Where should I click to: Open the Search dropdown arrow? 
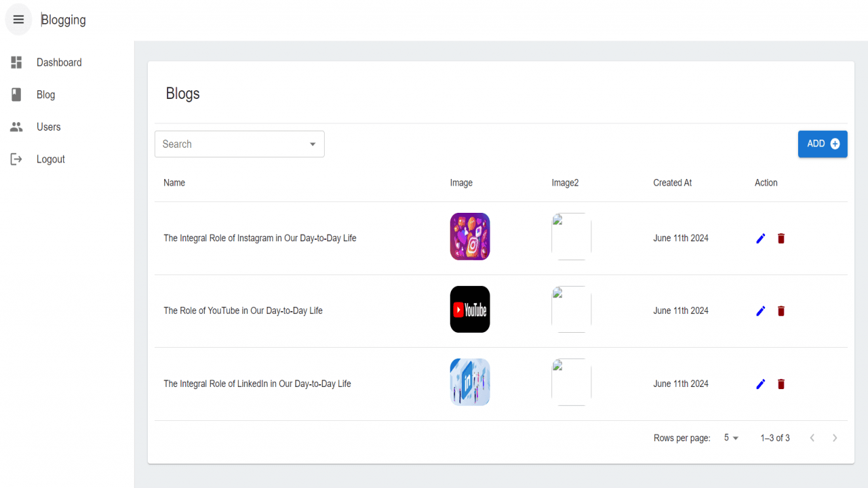pos(313,144)
